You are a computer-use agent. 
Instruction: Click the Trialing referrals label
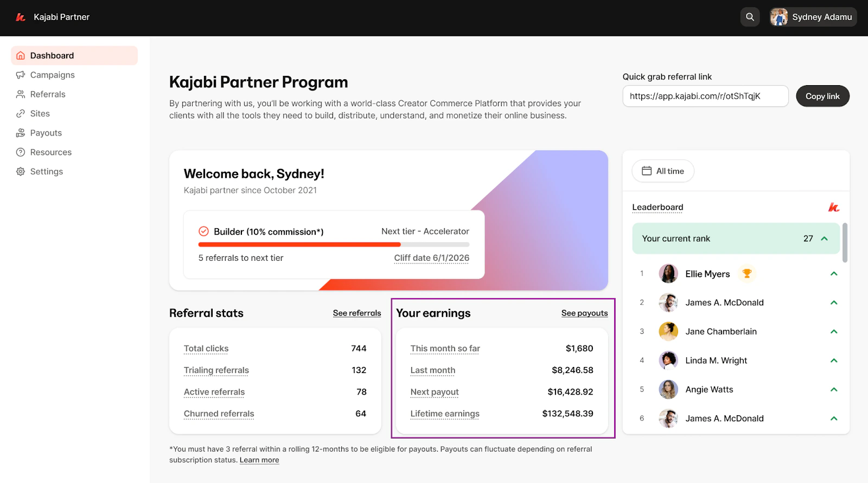click(x=216, y=370)
